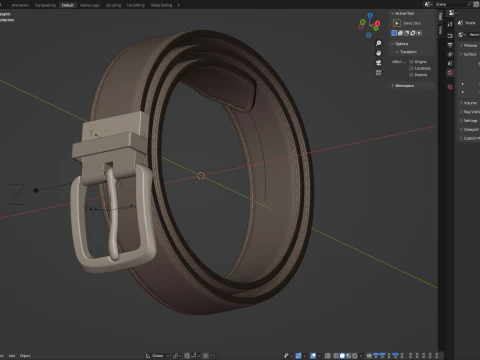This screenshot has height=360, width=480.
Task: Enable Affect Only Locations checkbox
Action: click(411, 68)
